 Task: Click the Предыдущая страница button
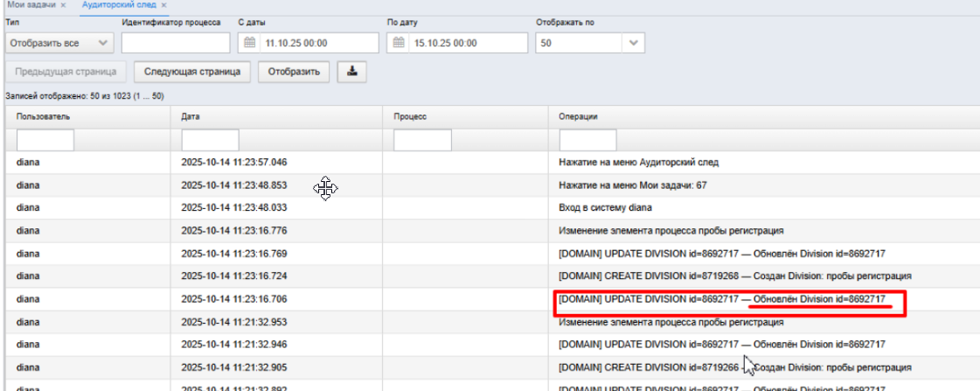click(x=66, y=72)
